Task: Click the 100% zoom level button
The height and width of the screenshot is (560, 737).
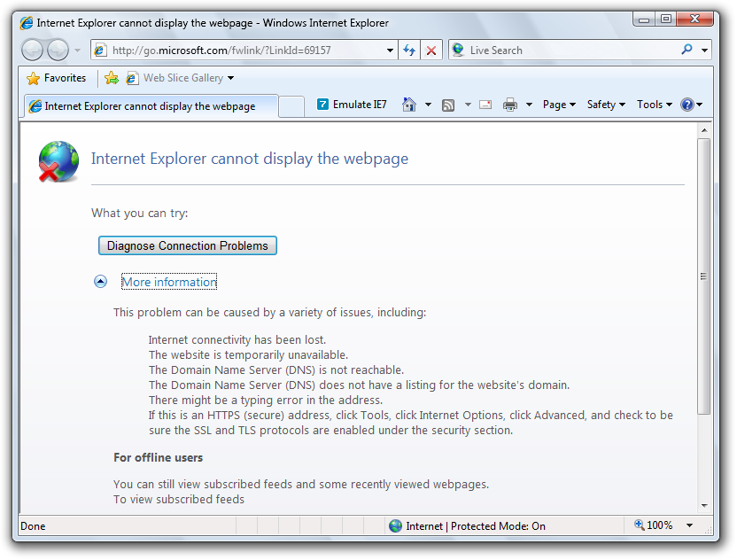Action: pyautogui.click(x=654, y=525)
